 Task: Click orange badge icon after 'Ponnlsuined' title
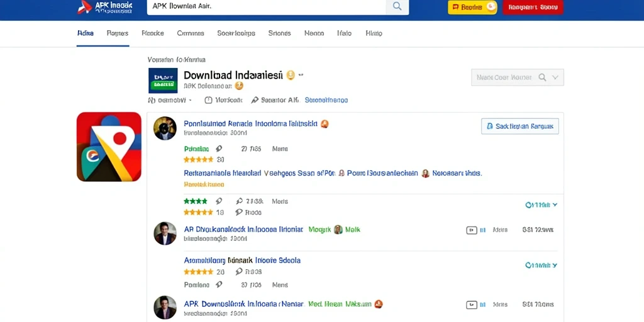[325, 124]
